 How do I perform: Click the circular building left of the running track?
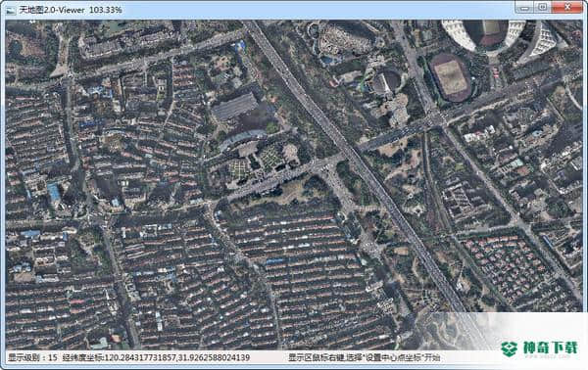click(387, 82)
